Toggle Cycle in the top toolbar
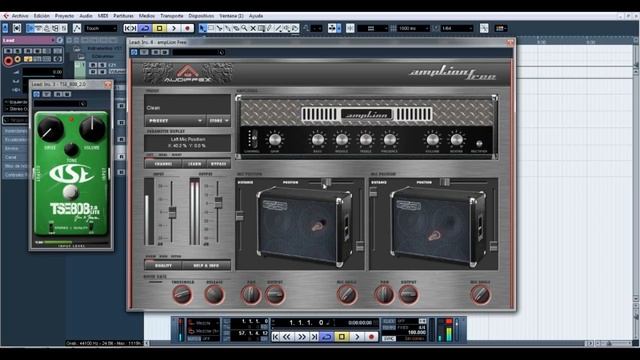The width and height of the screenshot is (640, 360). (x=145, y=28)
